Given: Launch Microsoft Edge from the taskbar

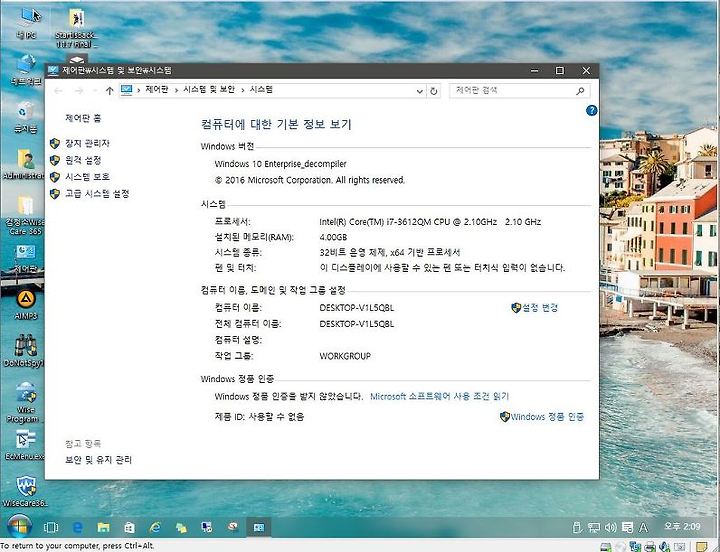Looking at the screenshot, I should pyautogui.click(x=78, y=527).
